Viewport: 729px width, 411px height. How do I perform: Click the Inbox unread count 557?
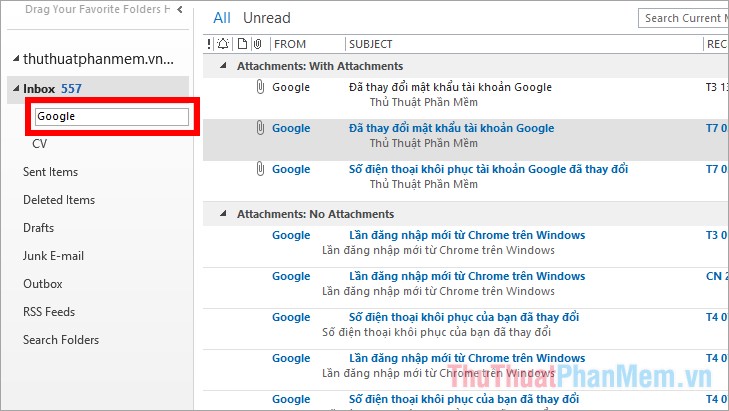point(71,88)
